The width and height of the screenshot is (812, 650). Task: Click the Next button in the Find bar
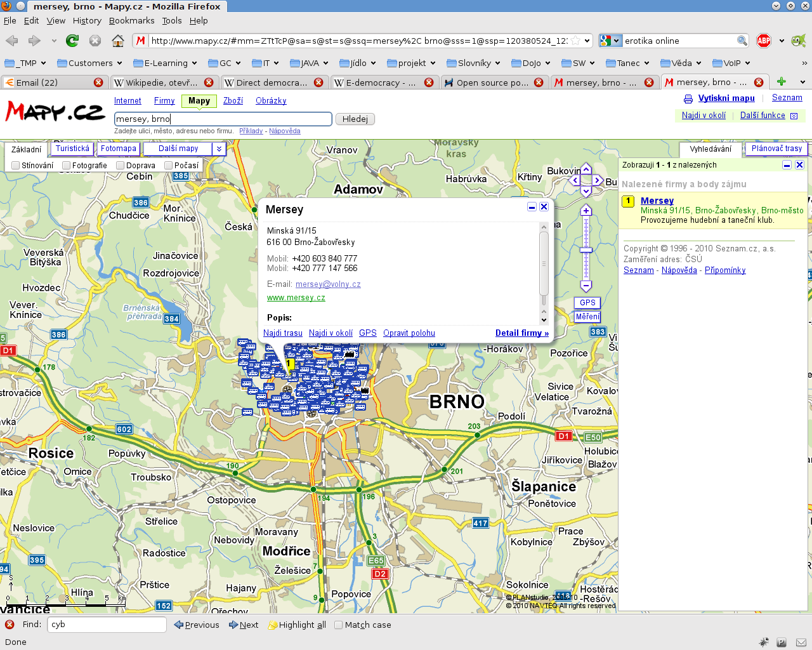click(x=244, y=625)
